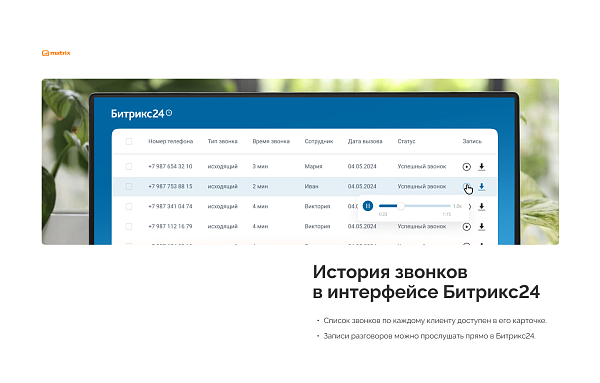Image resolution: width=600 pixels, height=383 pixels.
Task: Click the Сотрудник column header
Action: point(318,141)
